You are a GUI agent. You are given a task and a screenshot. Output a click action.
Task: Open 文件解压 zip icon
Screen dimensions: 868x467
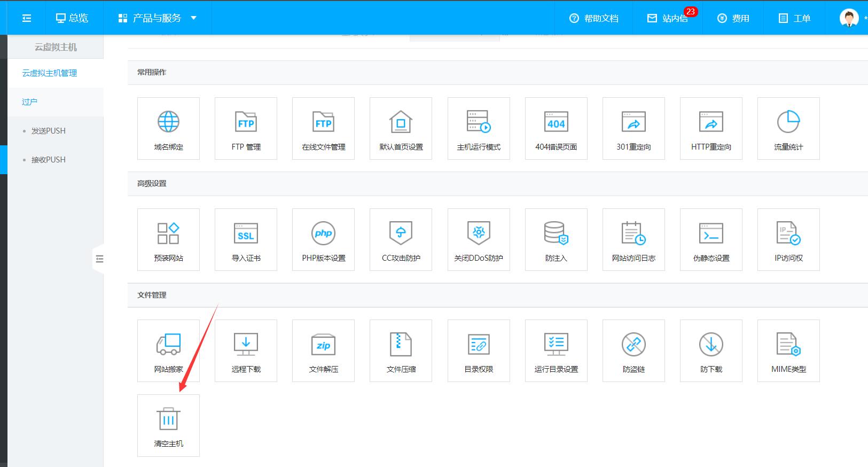(x=323, y=345)
